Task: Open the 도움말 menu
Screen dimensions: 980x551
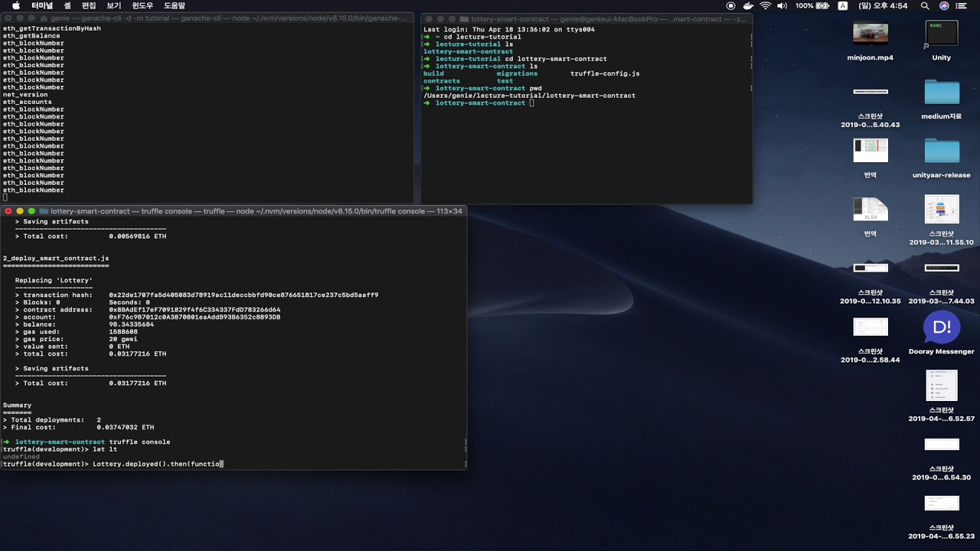Action: [x=175, y=5]
